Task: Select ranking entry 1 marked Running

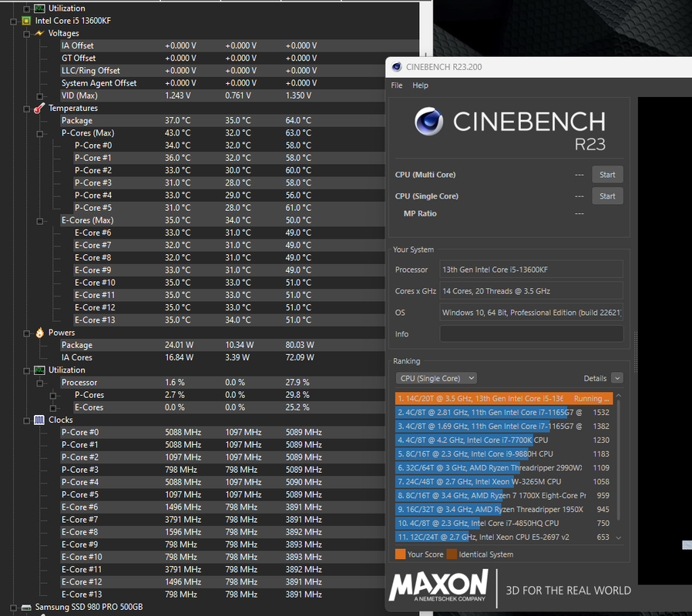Action: [x=503, y=399]
